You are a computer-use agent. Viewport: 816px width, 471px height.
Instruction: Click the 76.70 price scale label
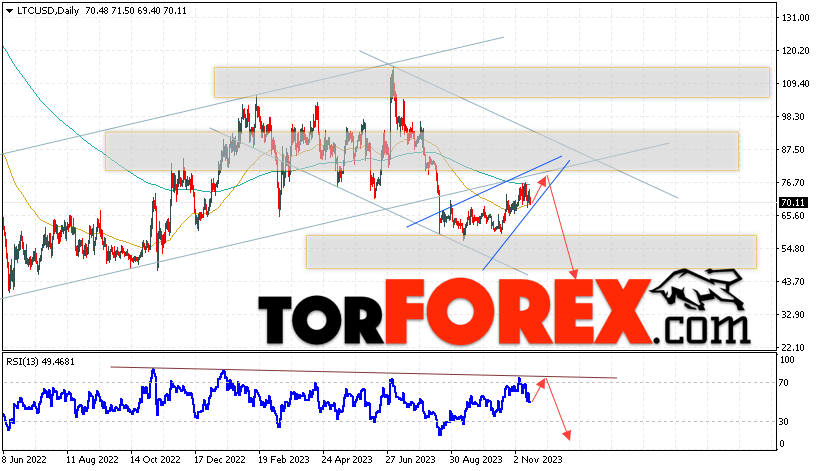pyautogui.click(x=794, y=183)
